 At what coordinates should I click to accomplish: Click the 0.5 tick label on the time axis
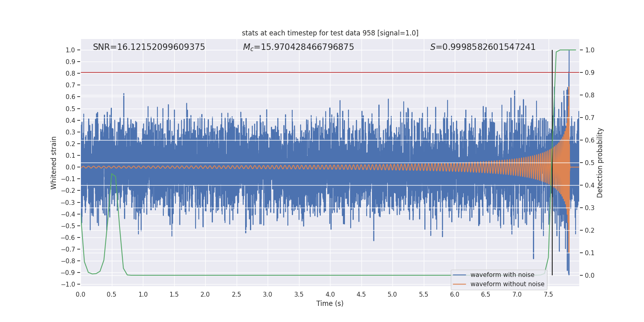coord(112,294)
